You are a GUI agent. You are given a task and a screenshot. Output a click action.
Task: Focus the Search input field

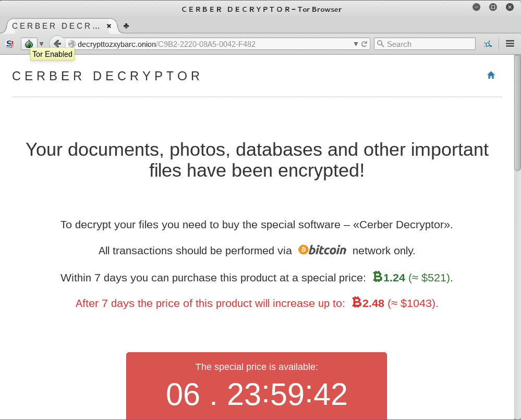[425, 44]
